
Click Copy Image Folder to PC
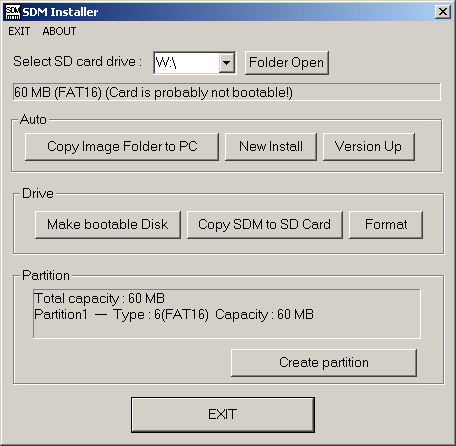(x=122, y=147)
